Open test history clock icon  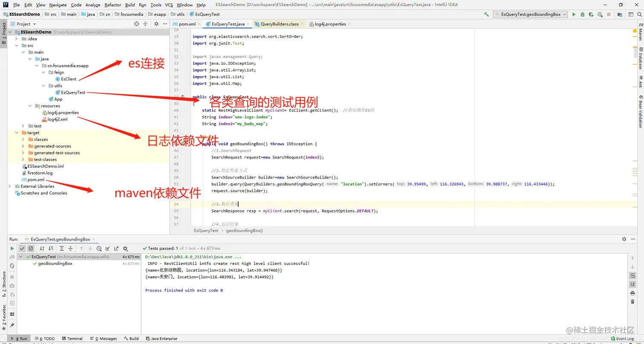pyautogui.click(x=99, y=248)
